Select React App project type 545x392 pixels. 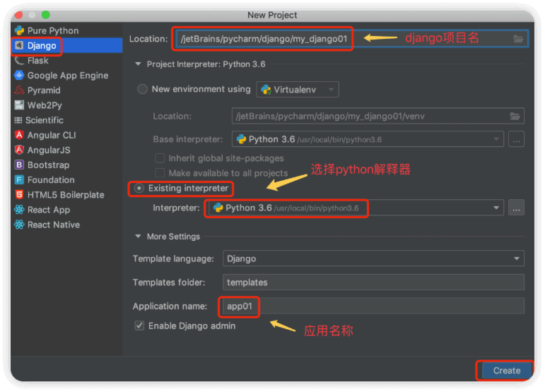coord(66,210)
